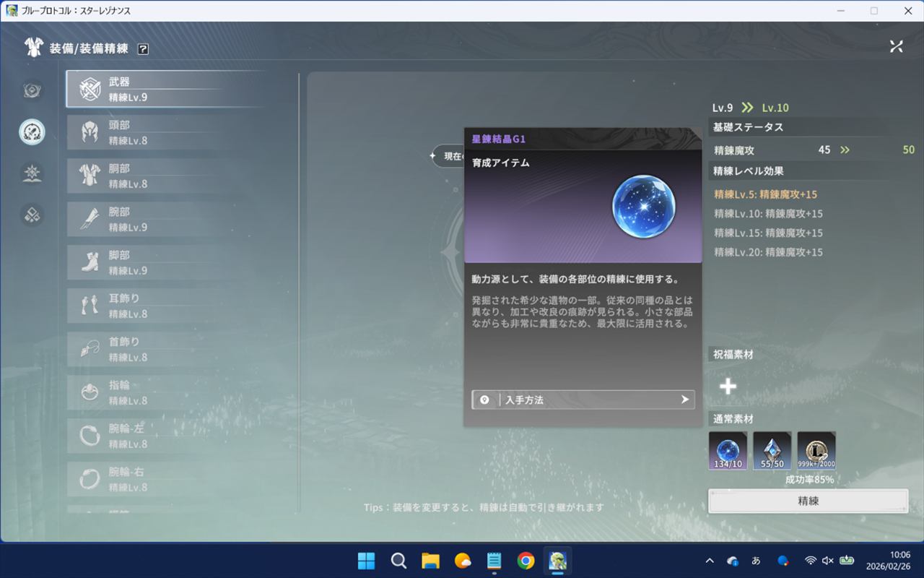
Task: Select the 武器 equipment slot
Action: pos(166,90)
